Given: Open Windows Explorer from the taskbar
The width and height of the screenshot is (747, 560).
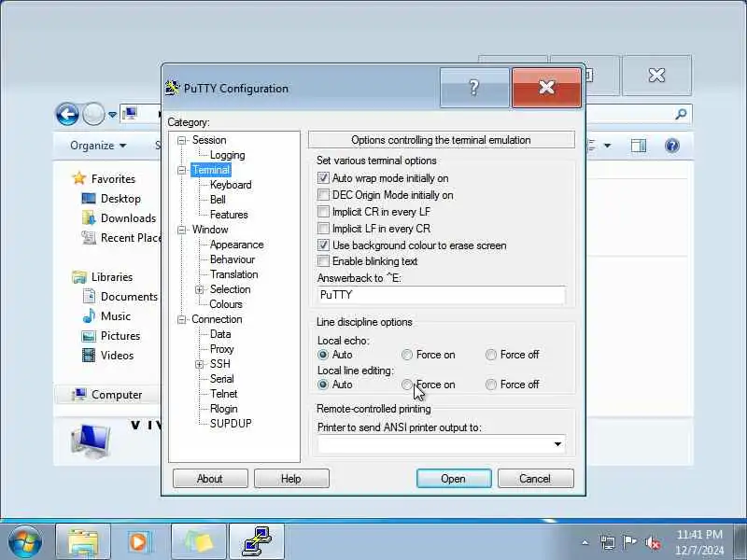Looking at the screenshot, I should pos(83,541).
